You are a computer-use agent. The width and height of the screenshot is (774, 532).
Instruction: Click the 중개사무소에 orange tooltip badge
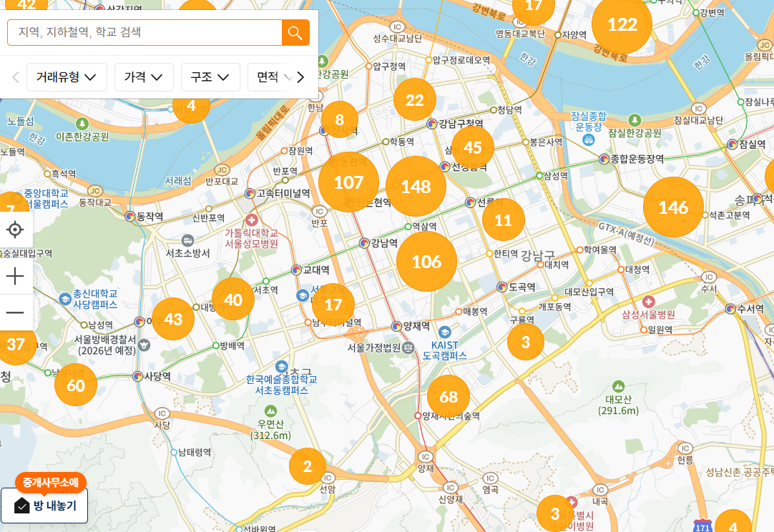click(51, 482)
